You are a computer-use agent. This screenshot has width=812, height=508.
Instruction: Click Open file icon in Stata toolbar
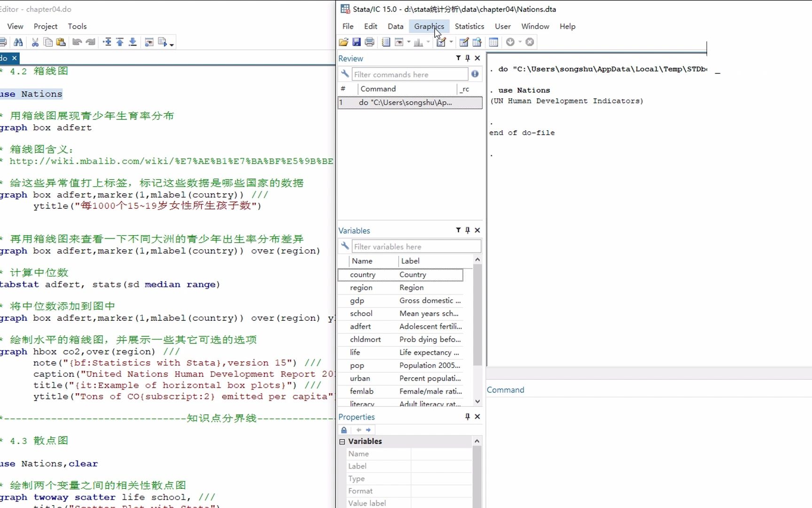[344, 42]
